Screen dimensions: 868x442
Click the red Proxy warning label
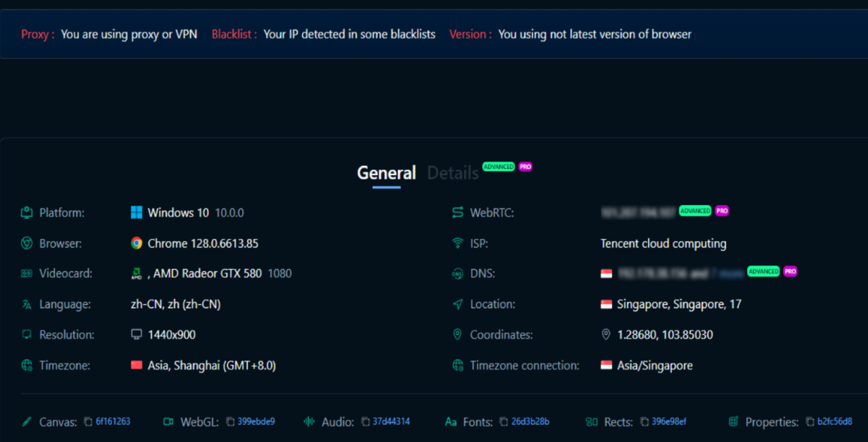(x=38, y=34)
